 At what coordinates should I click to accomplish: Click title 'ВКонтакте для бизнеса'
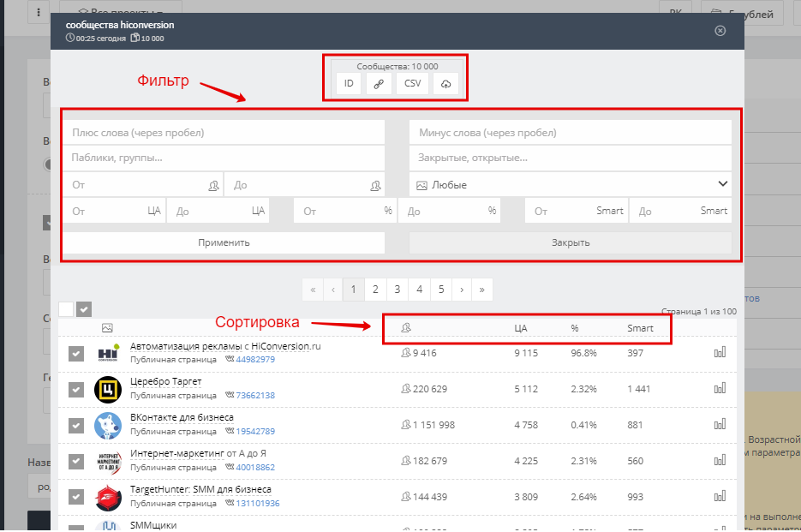click(x=182, y=417)
